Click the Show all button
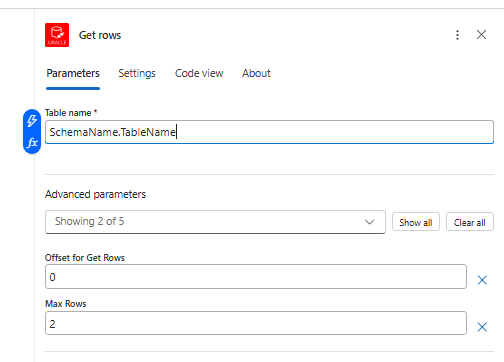504x362 pixels. (416, 222)
